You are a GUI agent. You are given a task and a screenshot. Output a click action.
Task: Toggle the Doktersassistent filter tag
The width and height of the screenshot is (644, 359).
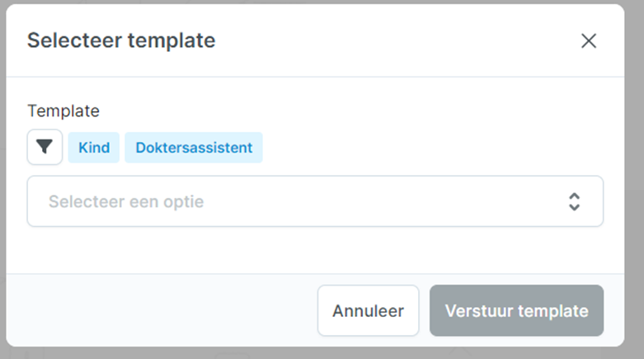[x=194, y=147]
